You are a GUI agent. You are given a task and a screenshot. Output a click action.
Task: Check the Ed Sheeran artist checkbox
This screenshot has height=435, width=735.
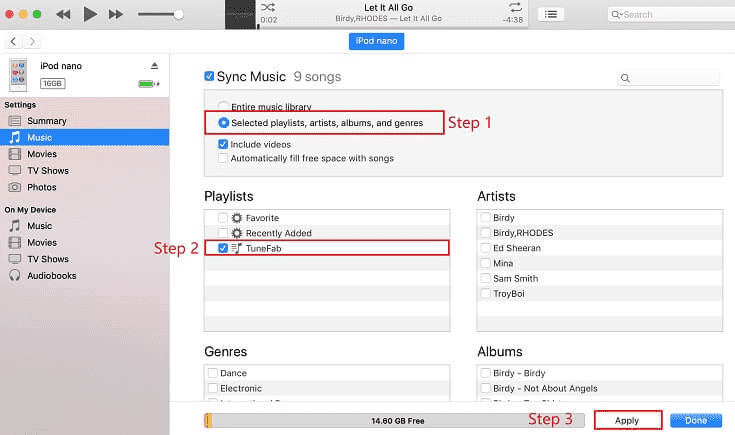click(x=485, y=248)
